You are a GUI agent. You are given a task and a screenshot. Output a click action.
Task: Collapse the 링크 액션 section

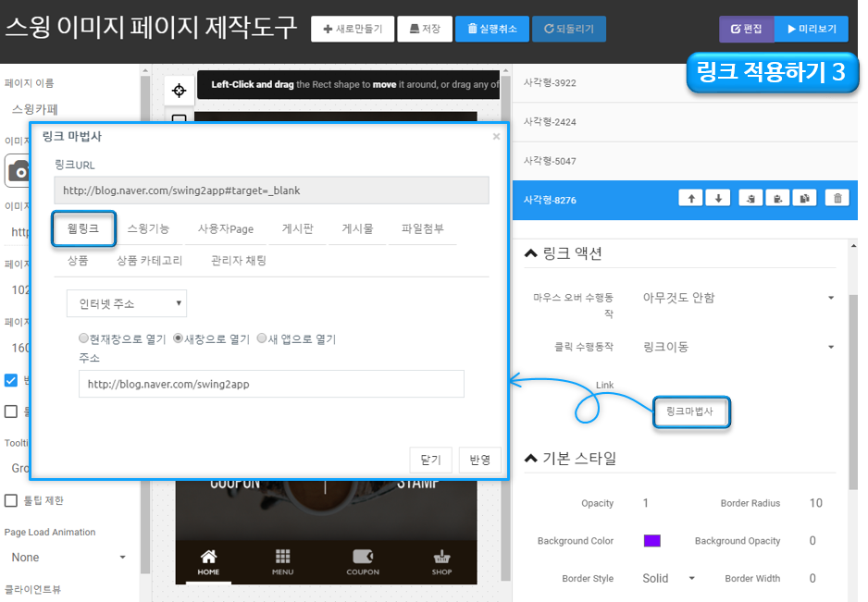530,253
